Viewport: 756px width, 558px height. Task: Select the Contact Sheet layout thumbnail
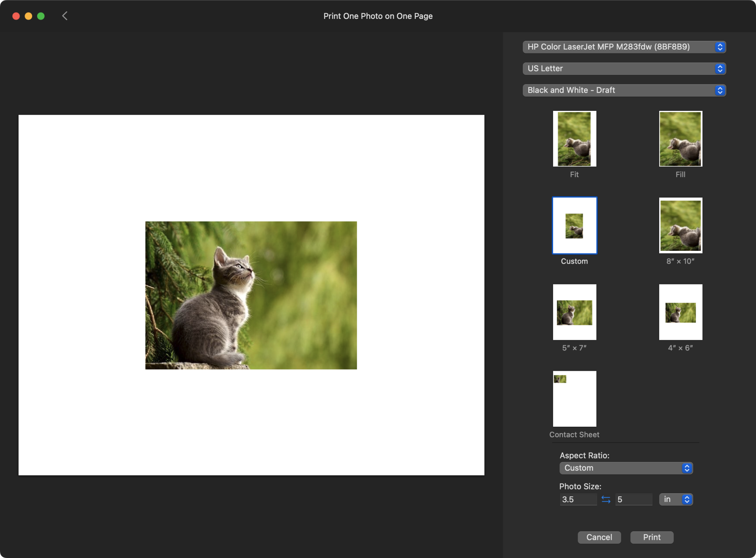[x=575, y=399]
